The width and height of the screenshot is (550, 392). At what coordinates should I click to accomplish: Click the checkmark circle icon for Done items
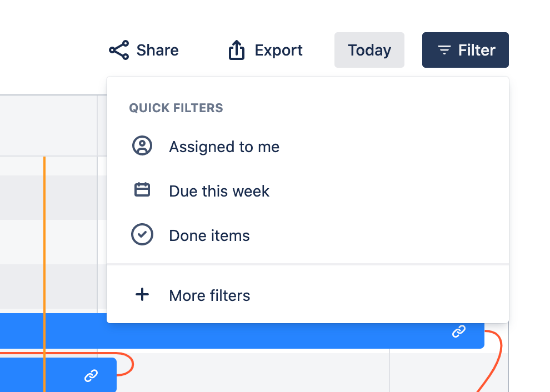pos(142,235)
